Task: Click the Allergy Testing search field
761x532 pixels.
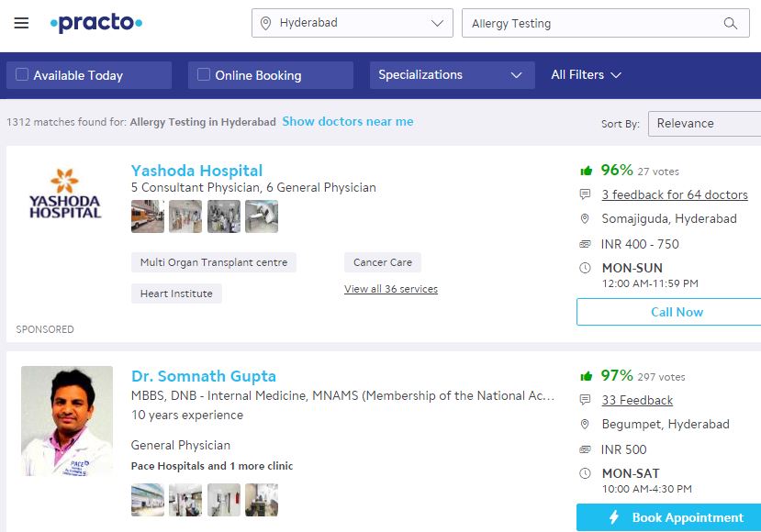Action: (x=606, y=23)
